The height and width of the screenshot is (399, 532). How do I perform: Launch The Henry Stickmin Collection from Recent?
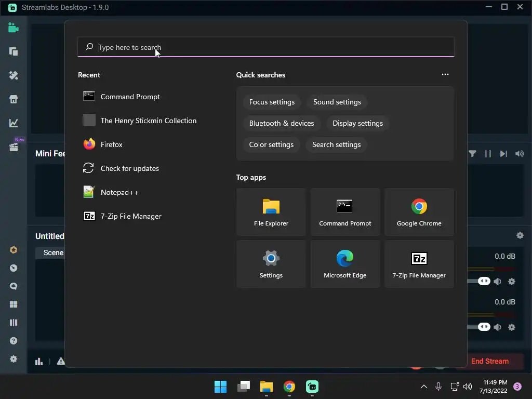pyautogui.click(x=147, y=121)
